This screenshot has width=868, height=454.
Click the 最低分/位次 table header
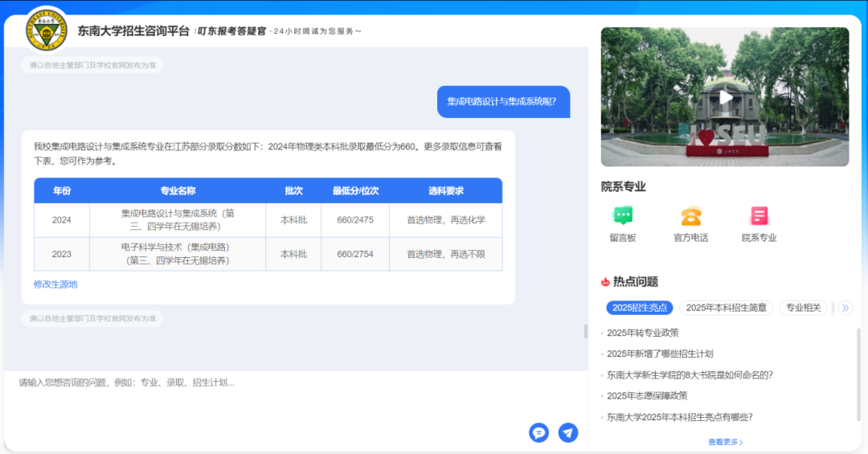coord(355,190)
